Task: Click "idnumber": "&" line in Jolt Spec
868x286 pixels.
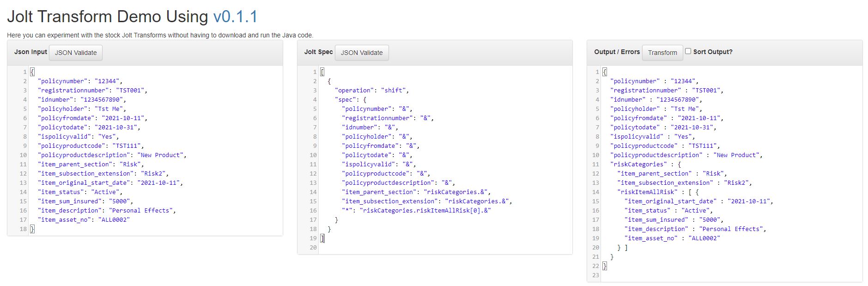Action: click(x=370, y=128)
